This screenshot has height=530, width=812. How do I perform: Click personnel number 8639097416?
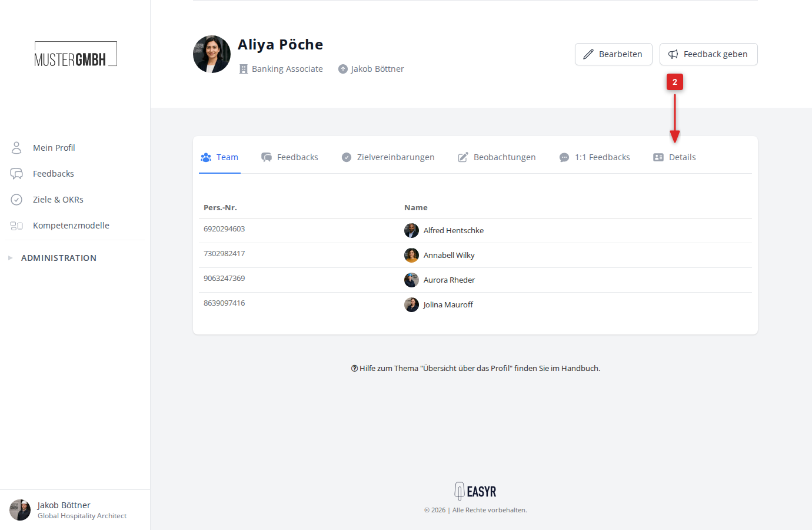(224, 303)
